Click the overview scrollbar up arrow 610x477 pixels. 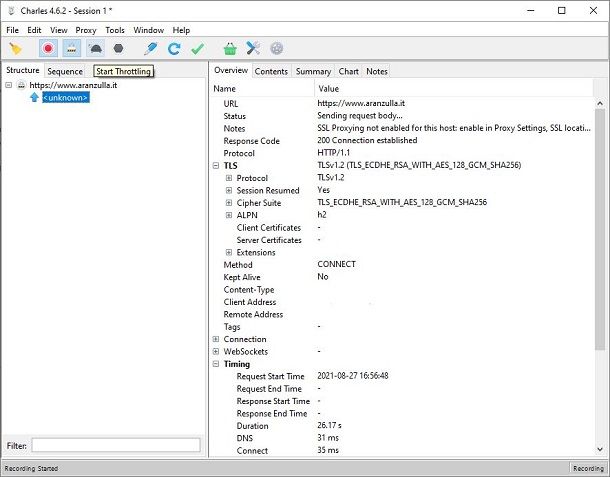click(x=600, y=103)
